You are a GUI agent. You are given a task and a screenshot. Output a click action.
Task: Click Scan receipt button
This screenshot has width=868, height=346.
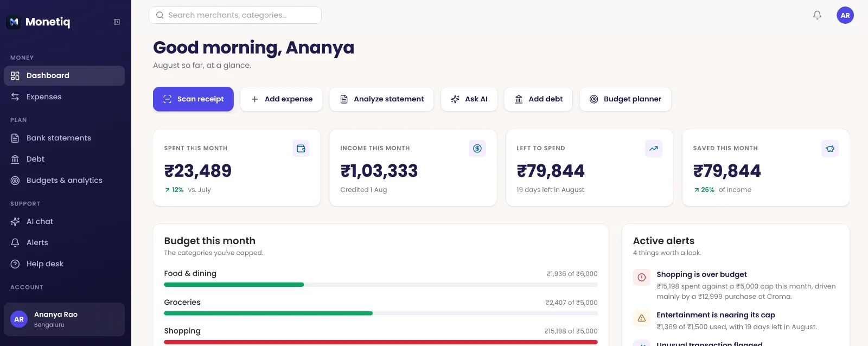point(193,99)
